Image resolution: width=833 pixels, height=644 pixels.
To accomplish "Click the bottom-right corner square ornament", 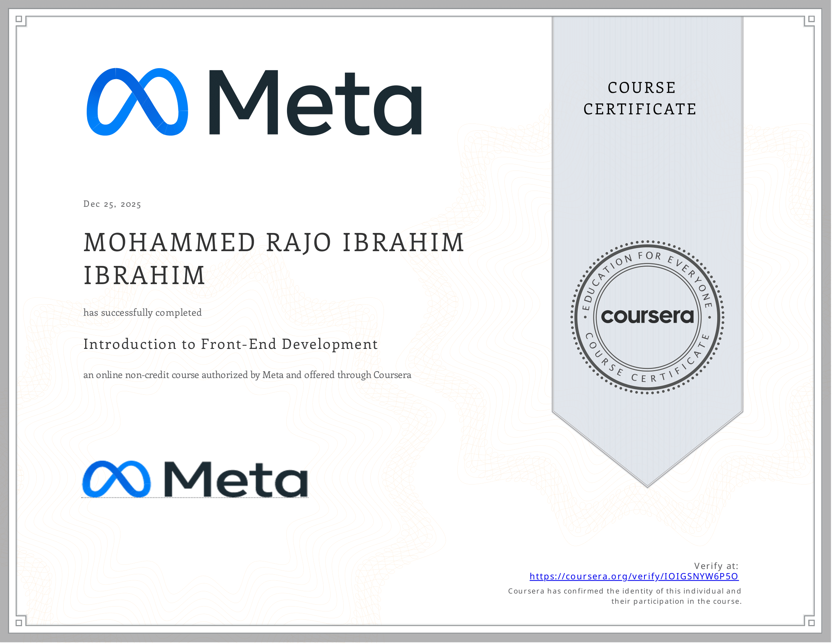I will point(812,623).
